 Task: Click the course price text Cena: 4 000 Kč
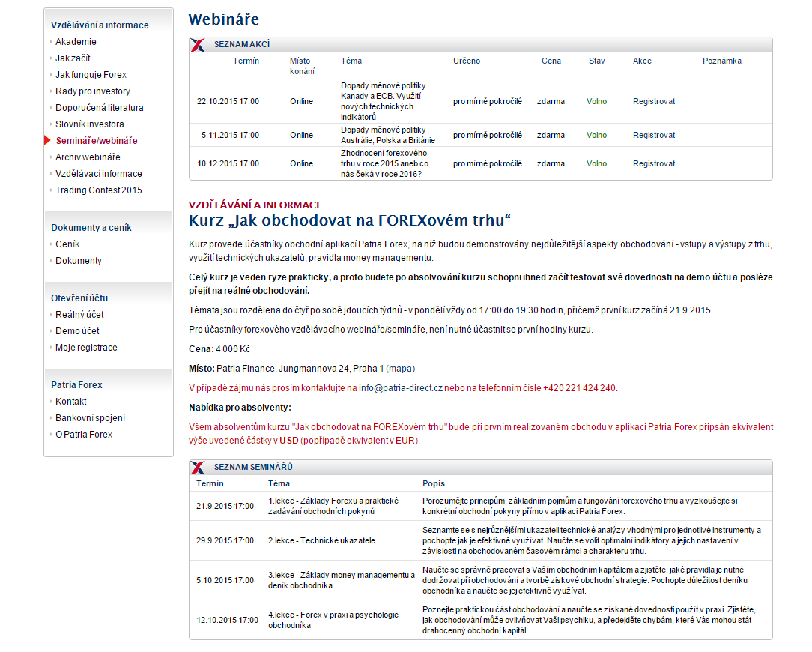pyautogui.click(x=219, y=350)
